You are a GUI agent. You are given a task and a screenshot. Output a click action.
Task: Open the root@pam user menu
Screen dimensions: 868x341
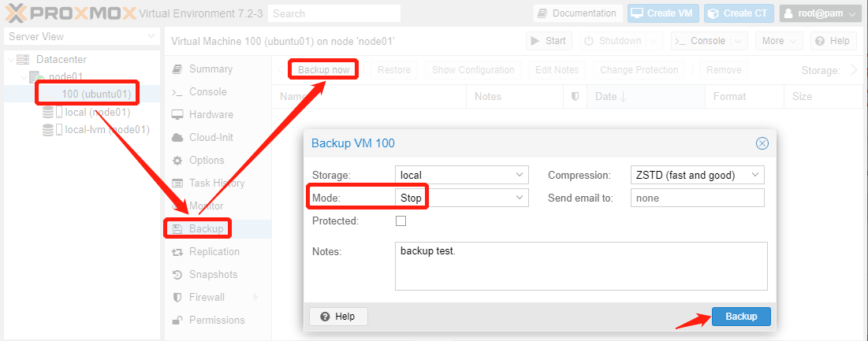[821, 13]
